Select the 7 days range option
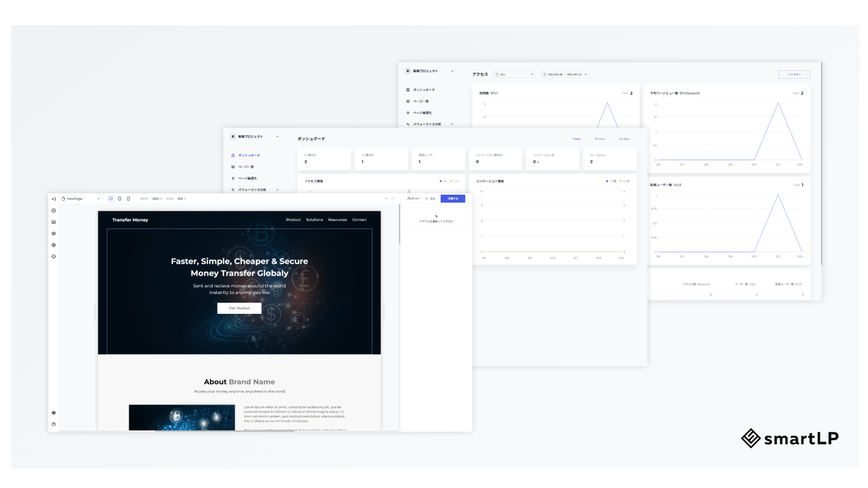 576,139
